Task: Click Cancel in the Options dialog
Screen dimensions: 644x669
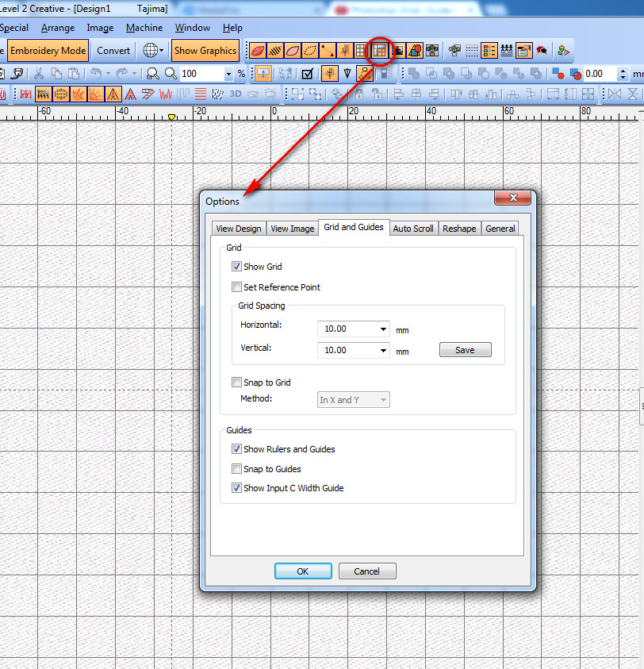Action: [x=366, y=571]
